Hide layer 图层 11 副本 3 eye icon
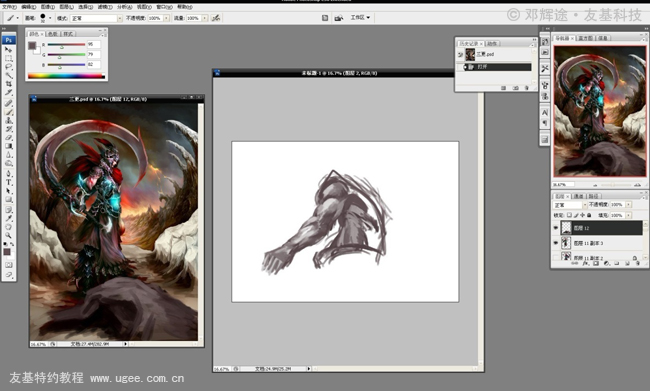The image size is (650, 391). click(x=555, y=243)
